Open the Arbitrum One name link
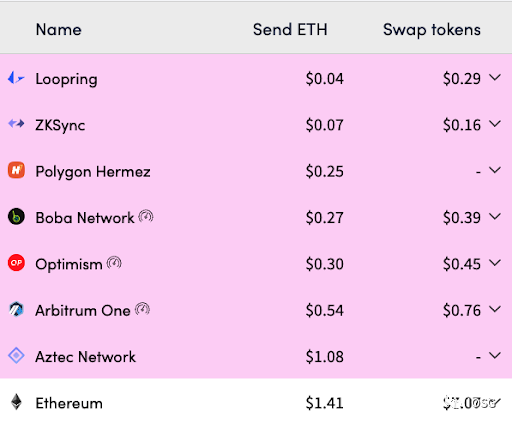512x424 pixels. (x=83, y=310)
